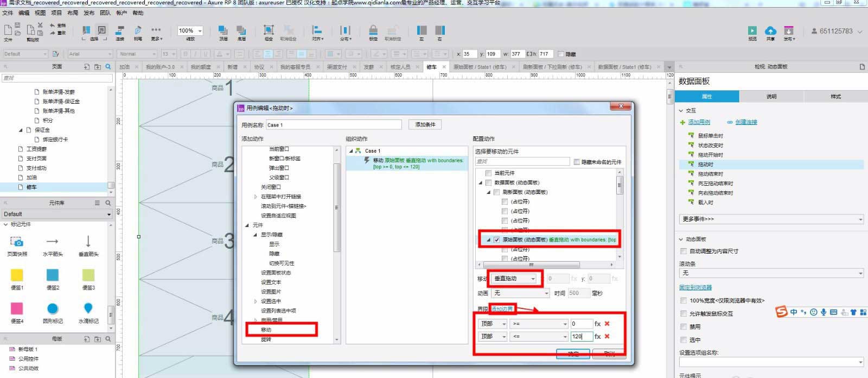The height and width of the screenshot is (378, 868).
Task: Click the 添加边界 link
Action: click(502, 308)
